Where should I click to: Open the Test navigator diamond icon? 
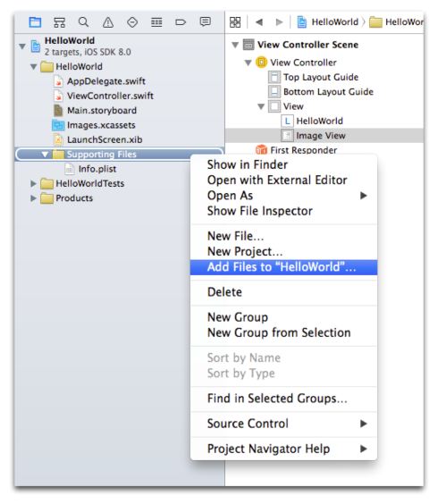[132, 22]
